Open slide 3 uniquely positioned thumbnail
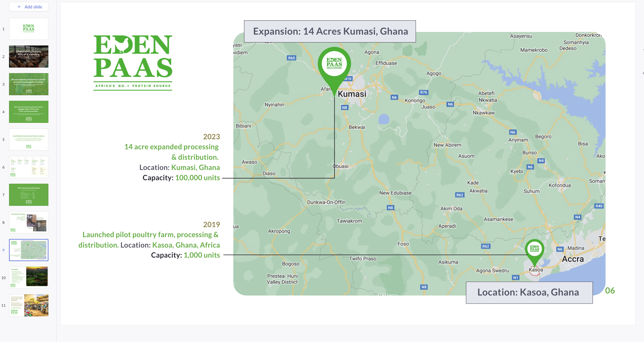The image size is (644, 342). coord(29,84)
